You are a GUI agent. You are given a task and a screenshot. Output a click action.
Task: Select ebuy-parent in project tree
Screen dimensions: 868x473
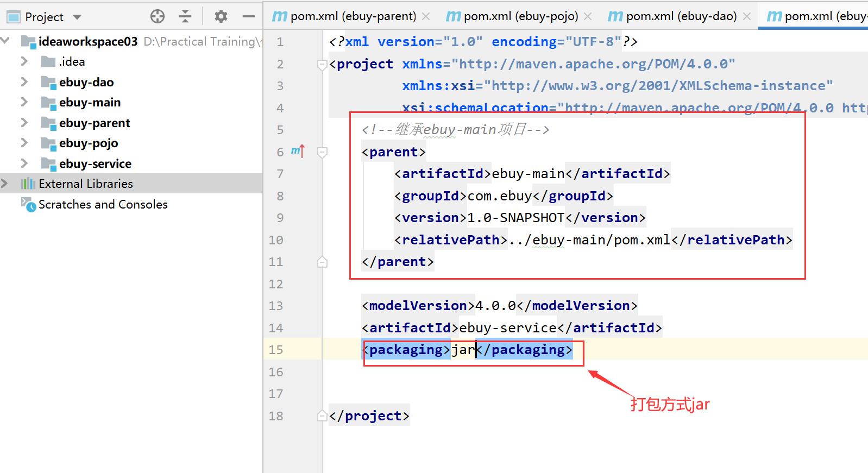pos(95,123)
